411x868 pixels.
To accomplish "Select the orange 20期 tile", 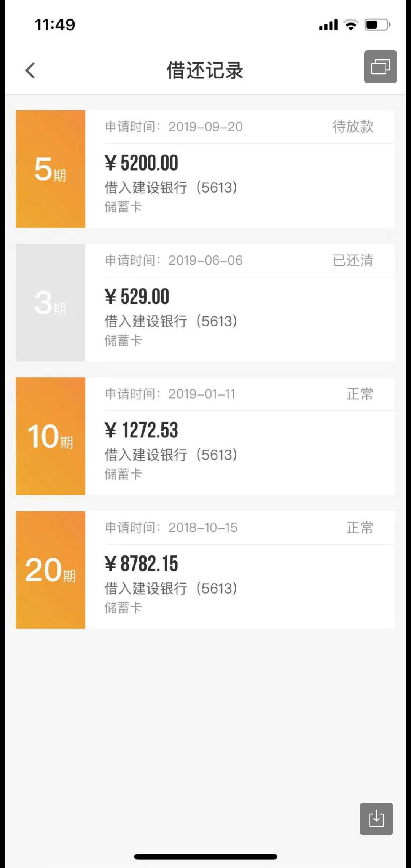I will [x=51, y=570].
